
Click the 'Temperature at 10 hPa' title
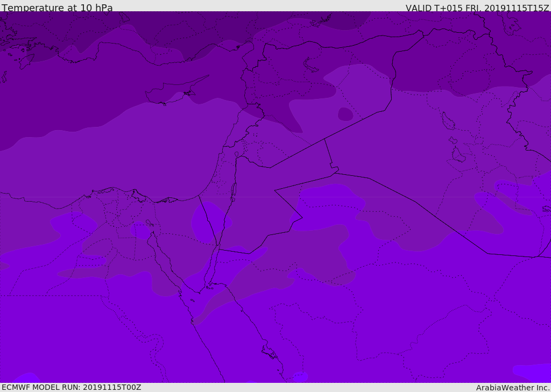57,8
